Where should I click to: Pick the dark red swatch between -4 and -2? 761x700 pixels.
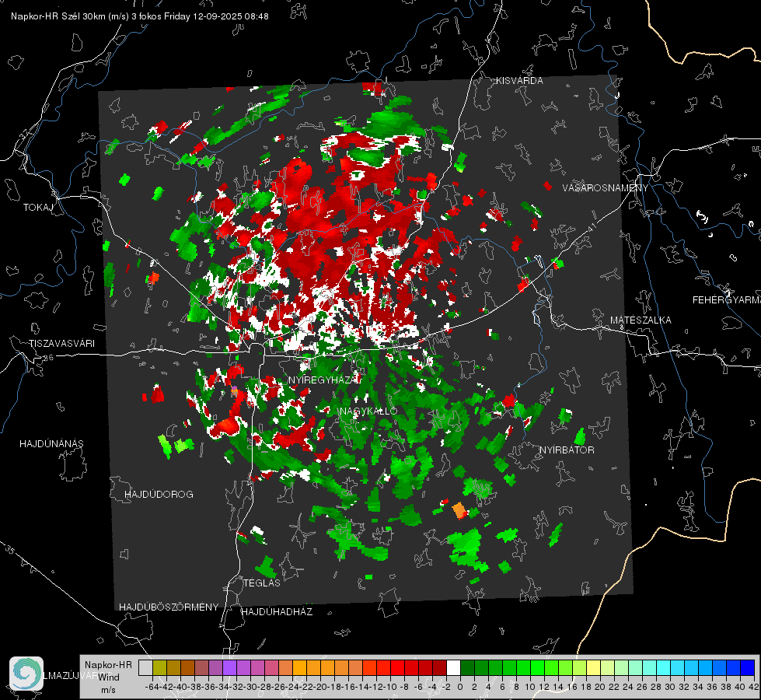tap(439, 668)
